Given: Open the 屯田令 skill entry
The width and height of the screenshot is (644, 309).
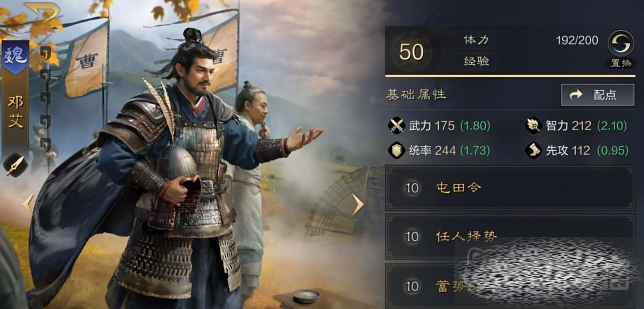Looking at the screenshot, I should tap(510, 188).
